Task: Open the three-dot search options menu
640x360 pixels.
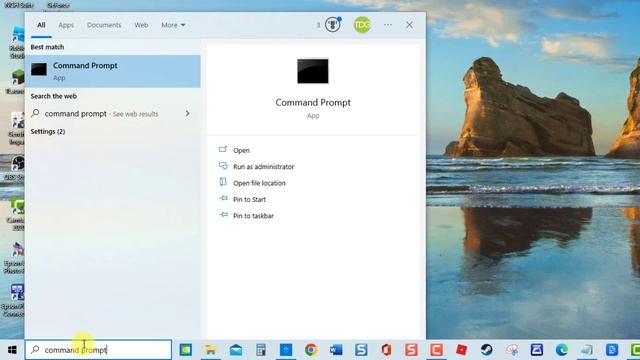Action: [x=388, y=25]
